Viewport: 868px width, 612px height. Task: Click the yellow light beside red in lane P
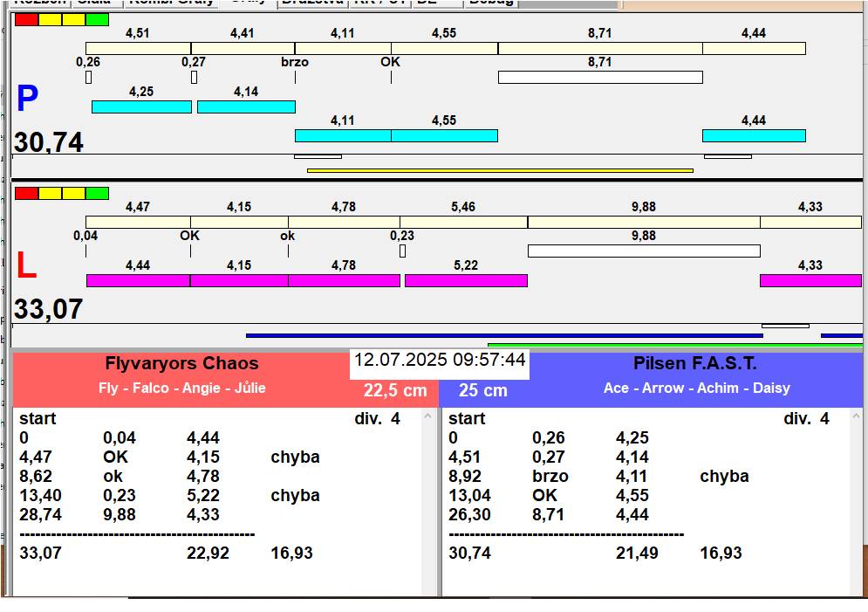click(51, 20)
